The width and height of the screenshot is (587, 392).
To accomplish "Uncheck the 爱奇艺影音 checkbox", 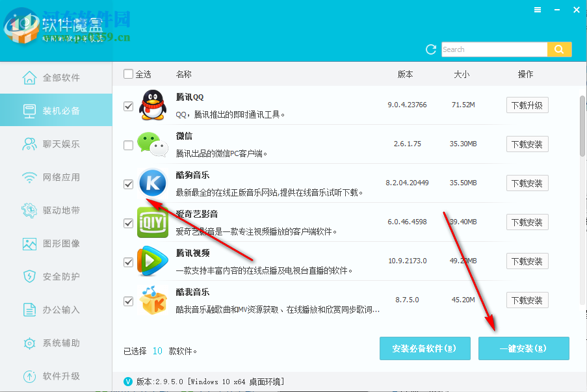I will [129, 223].
